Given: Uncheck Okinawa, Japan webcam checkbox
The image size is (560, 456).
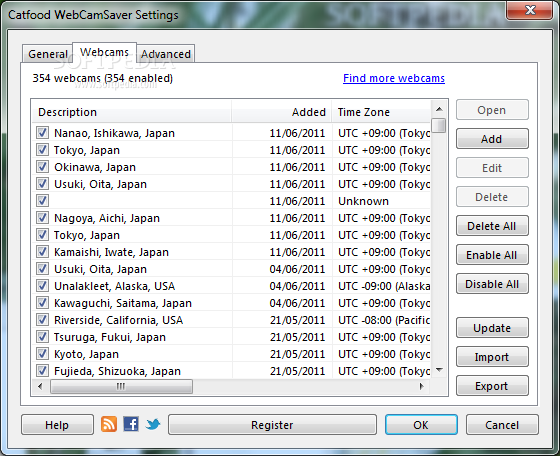Looking at the screenshot, I should (x=42, y=167).
